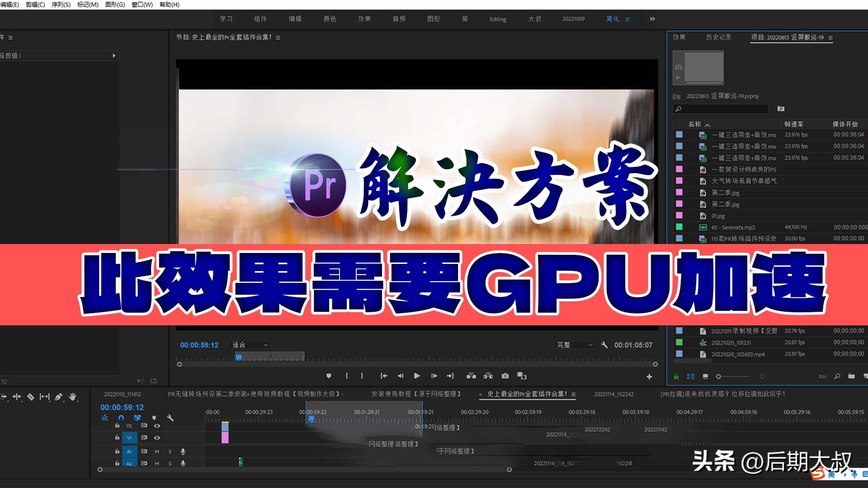Toggle linked selection in timeline
868x488 pixels.
point(137,418)
